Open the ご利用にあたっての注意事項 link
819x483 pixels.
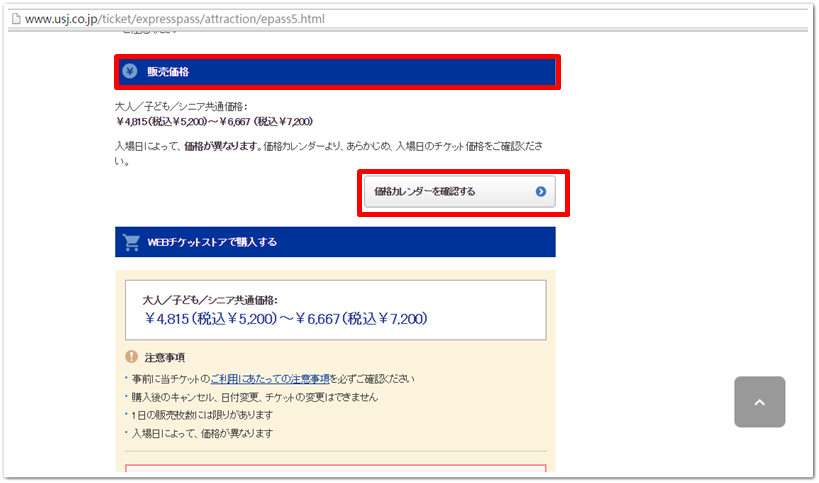click(270, 379)
